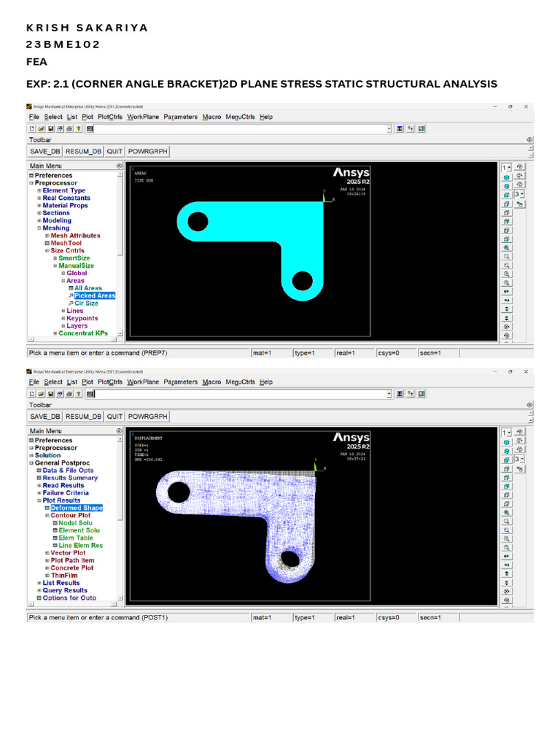This screenshot has height=747, width=560.
Task: Open File menu in upper Ansys window
Action: click(x=34, y=117)
